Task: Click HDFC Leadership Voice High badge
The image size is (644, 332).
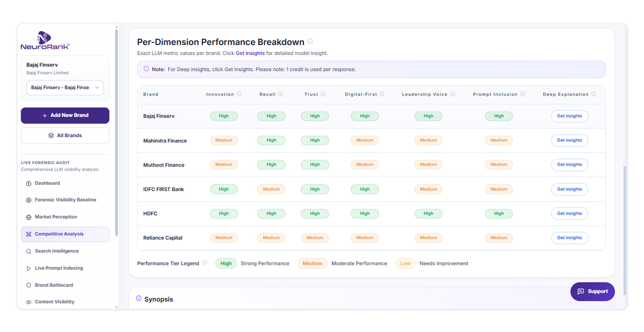Action: click(x=428, y=214)
